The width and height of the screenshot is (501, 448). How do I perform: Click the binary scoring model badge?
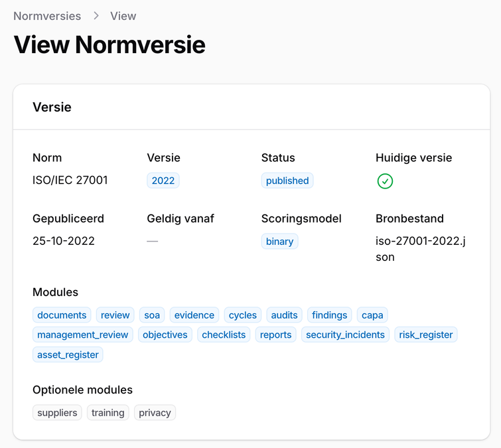click(x=279, y=241)
